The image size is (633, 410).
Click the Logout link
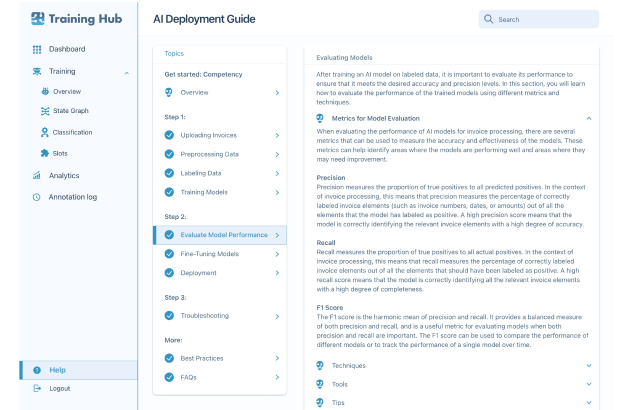click(59, 388)
